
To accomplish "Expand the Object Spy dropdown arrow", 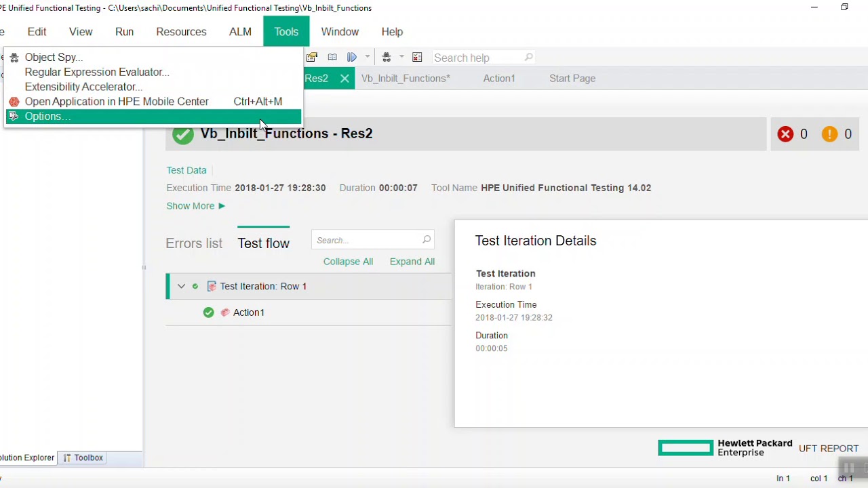I will point(401,58).
